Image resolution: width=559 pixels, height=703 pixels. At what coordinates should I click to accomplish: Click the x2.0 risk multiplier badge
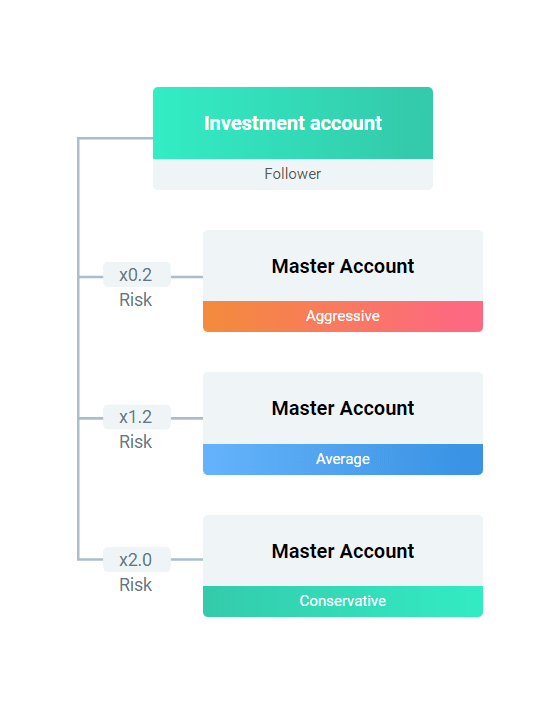[137, 560]
